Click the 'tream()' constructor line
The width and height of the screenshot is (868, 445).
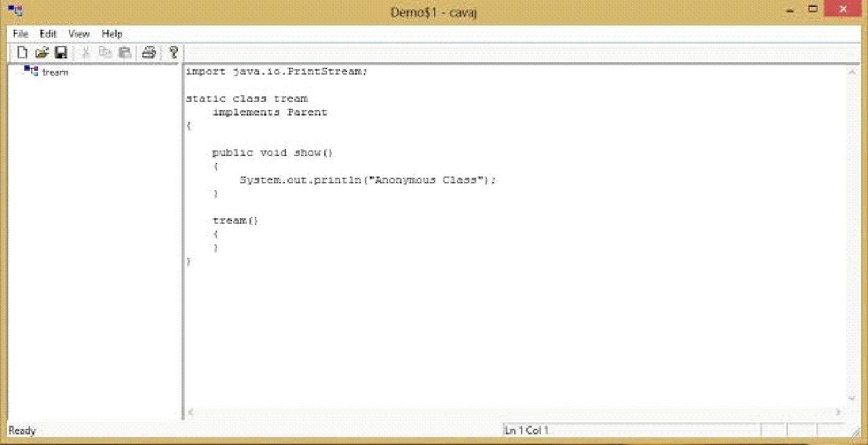[235, 221]
